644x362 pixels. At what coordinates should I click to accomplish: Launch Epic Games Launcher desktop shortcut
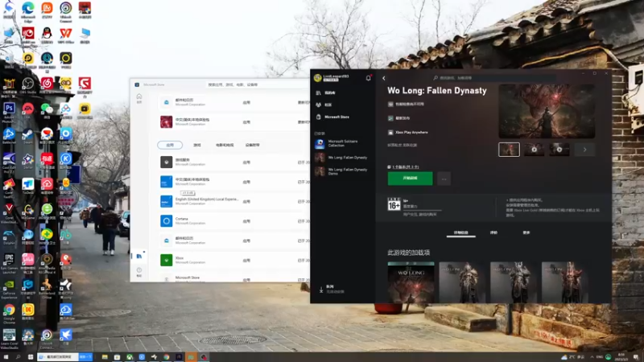pos(9,263)
